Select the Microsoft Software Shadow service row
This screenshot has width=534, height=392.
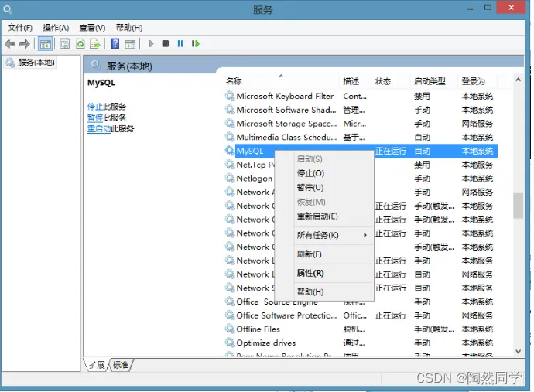click(x=361, y=110)
